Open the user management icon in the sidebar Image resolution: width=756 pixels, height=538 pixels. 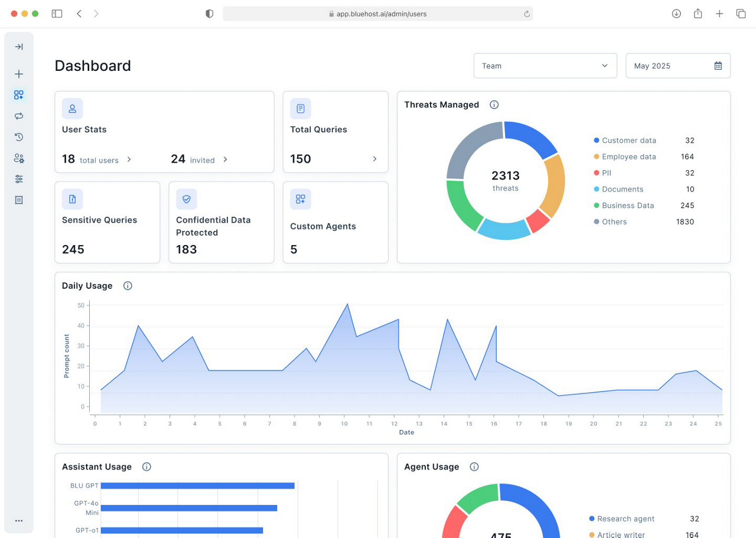coord(19,158)
